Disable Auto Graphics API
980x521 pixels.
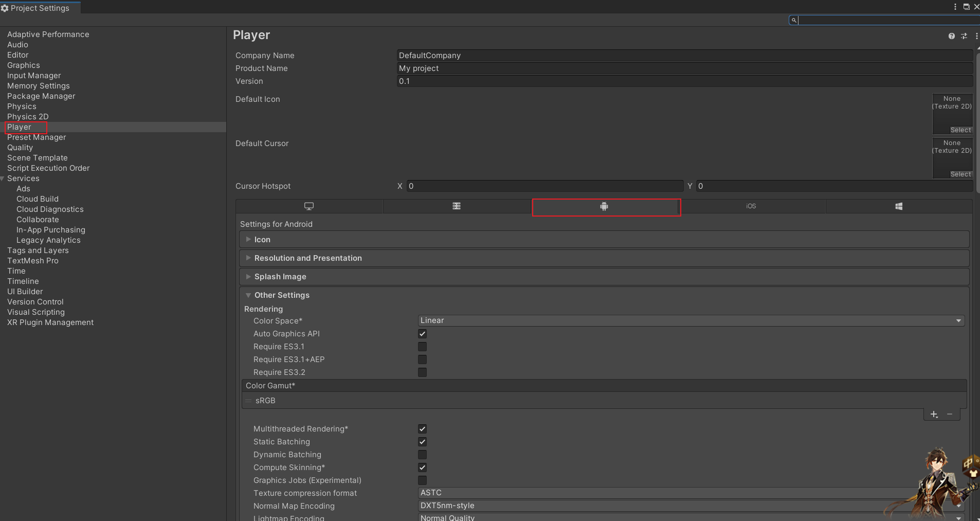(x=422, y=334)
